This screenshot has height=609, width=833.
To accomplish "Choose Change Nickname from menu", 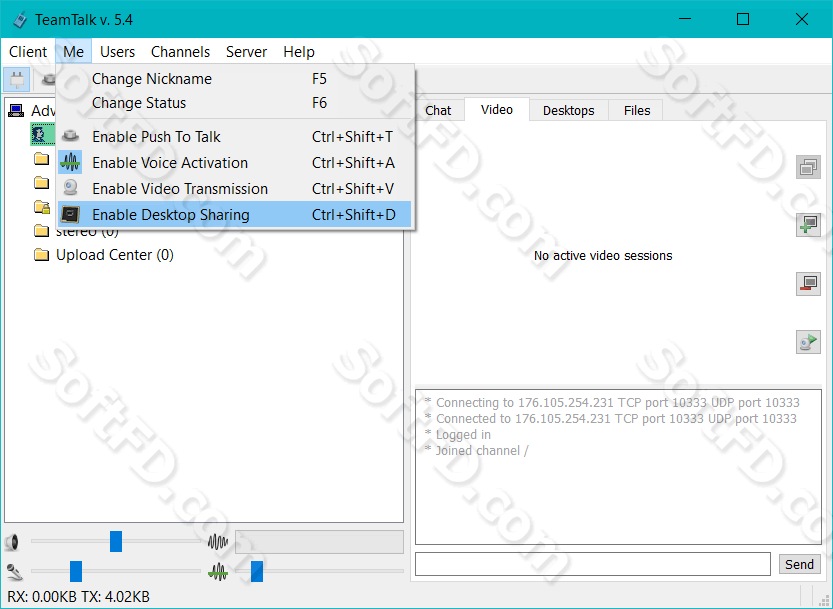I will pos(234,79).
